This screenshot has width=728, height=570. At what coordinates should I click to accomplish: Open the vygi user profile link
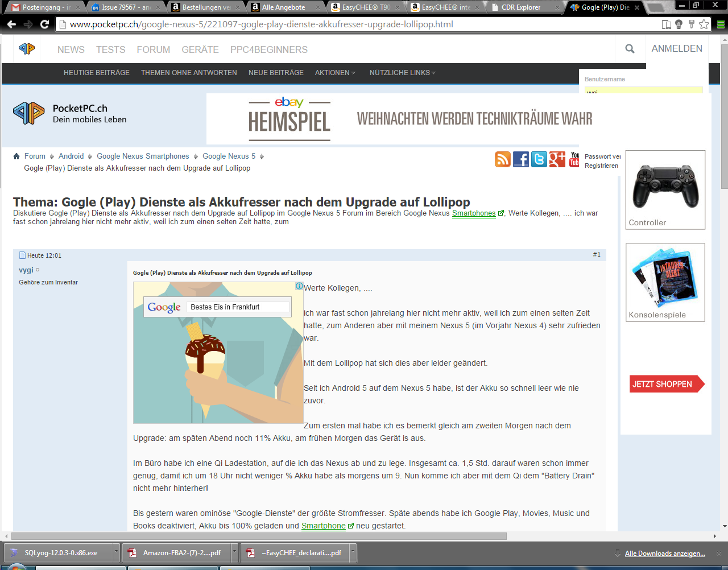pyautogui.click(x=26, y=270)
